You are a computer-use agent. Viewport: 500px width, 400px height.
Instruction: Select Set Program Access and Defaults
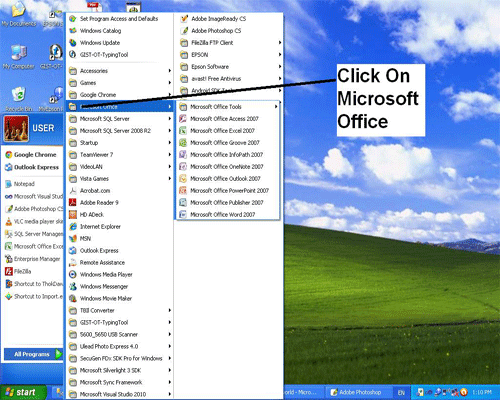[x=119, y=19]
